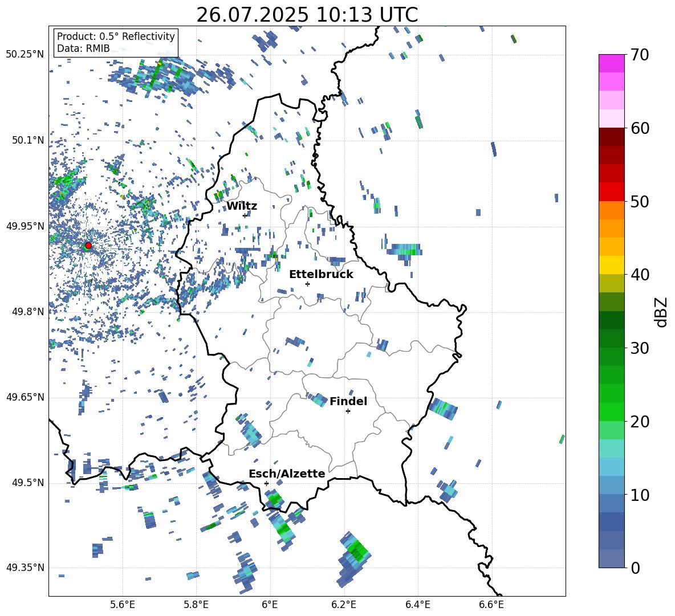Viewport: 675px width, 616px height.
Task: Click the Findel location label
Action: (348, 401)
